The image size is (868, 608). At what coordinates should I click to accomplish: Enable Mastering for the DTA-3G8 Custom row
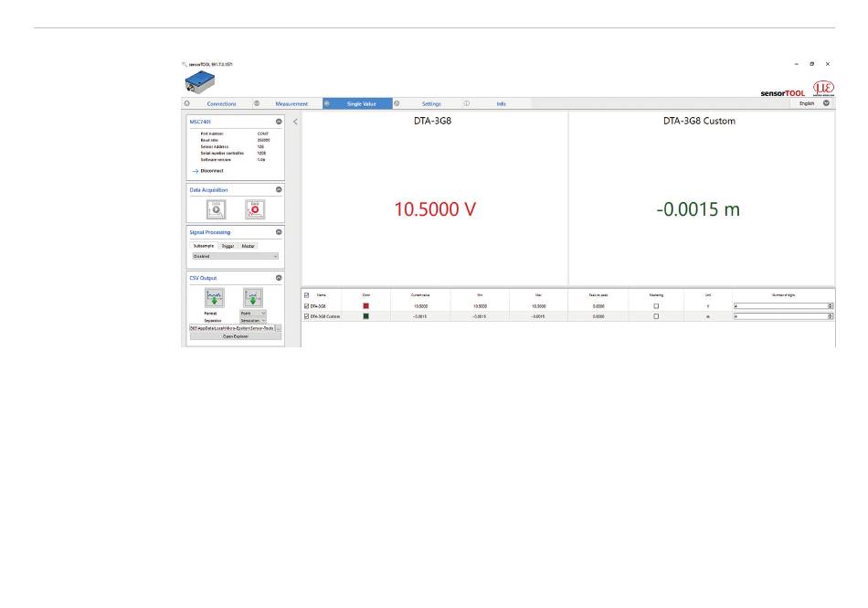tap(656, 316)
